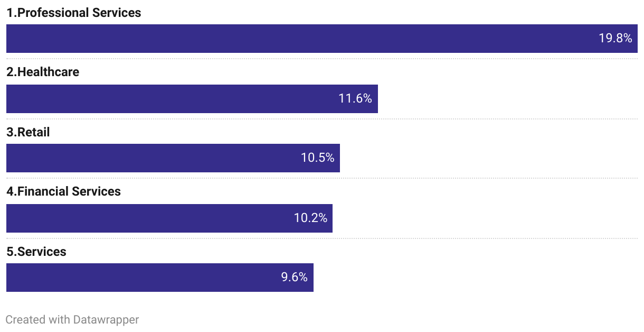The width and height of the screenshot is (644, 332).
Task: Click the "1.Professional Services" heading
Action: (x=74, y=13)
